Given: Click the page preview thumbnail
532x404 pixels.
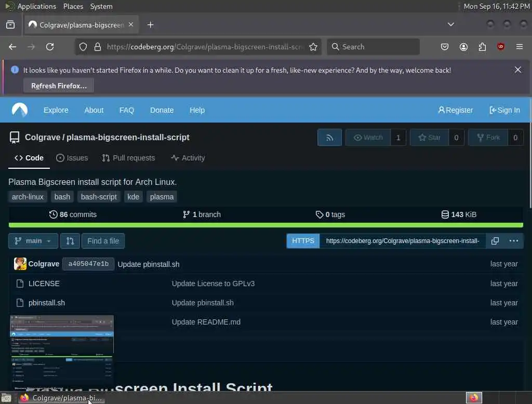Looking at the screenshot, I should 62,353.
